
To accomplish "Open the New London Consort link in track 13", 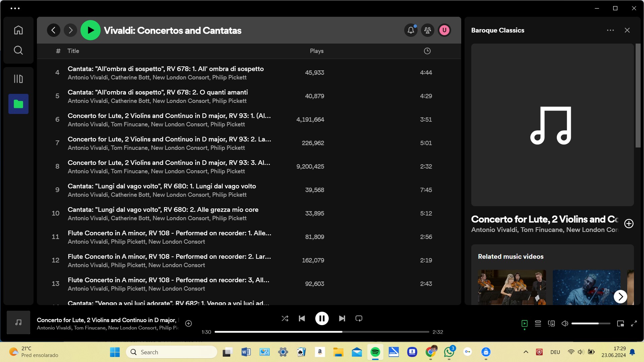I will click(x=176, y=289).
